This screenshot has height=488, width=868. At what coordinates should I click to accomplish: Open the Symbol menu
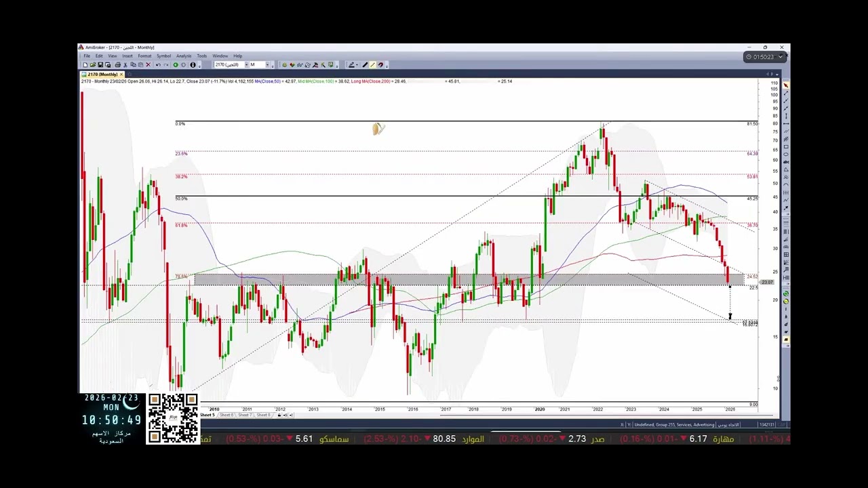point(164,56)
